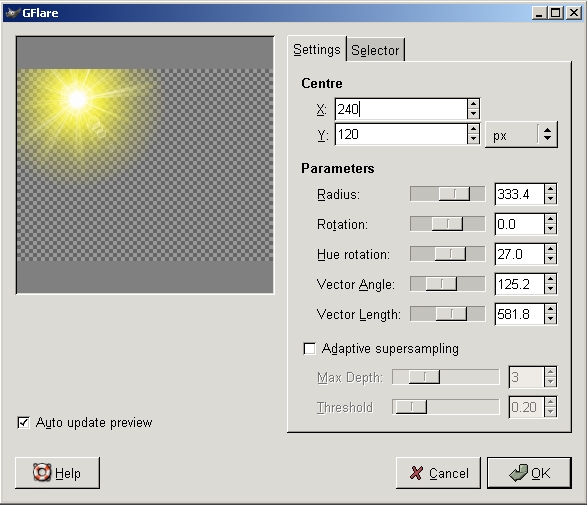Increase the Radius spinner value
This screenshot has height=505, width=587.
[x=550, y=189]
